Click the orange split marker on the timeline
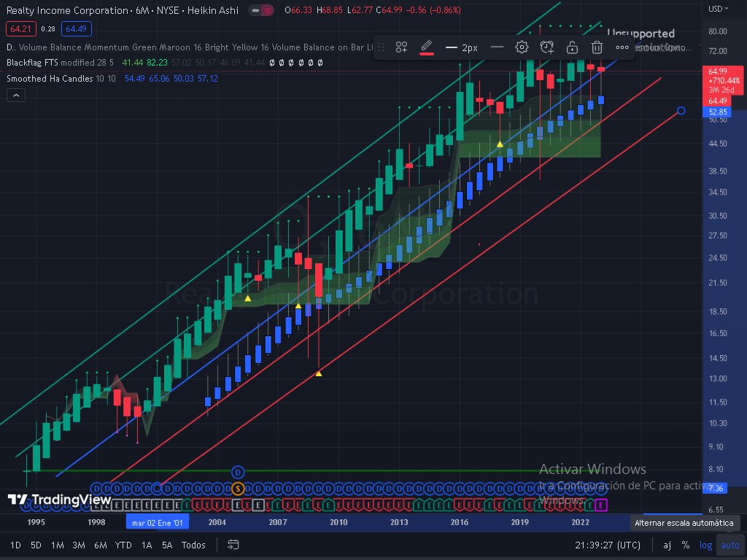The image size is (747, 560). pos(238,489)
